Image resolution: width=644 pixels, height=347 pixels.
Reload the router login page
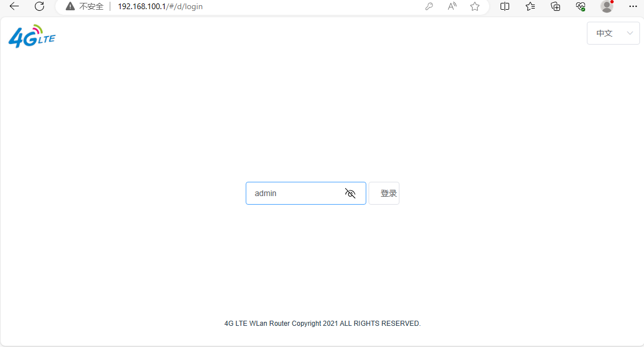39,6
